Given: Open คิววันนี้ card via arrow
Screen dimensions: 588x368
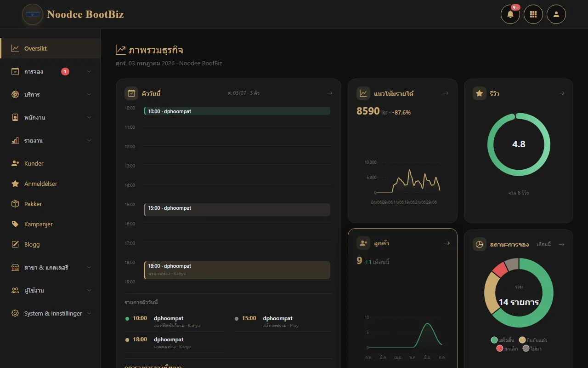Looking at the screenshot, I should coord(329,93).
